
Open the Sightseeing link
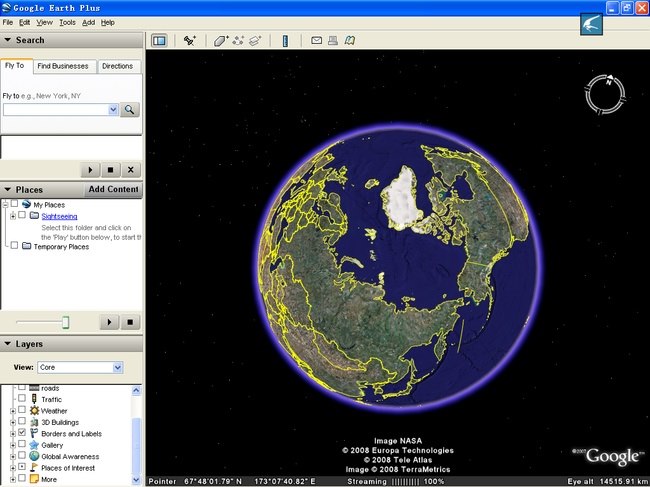pos(59,216)
